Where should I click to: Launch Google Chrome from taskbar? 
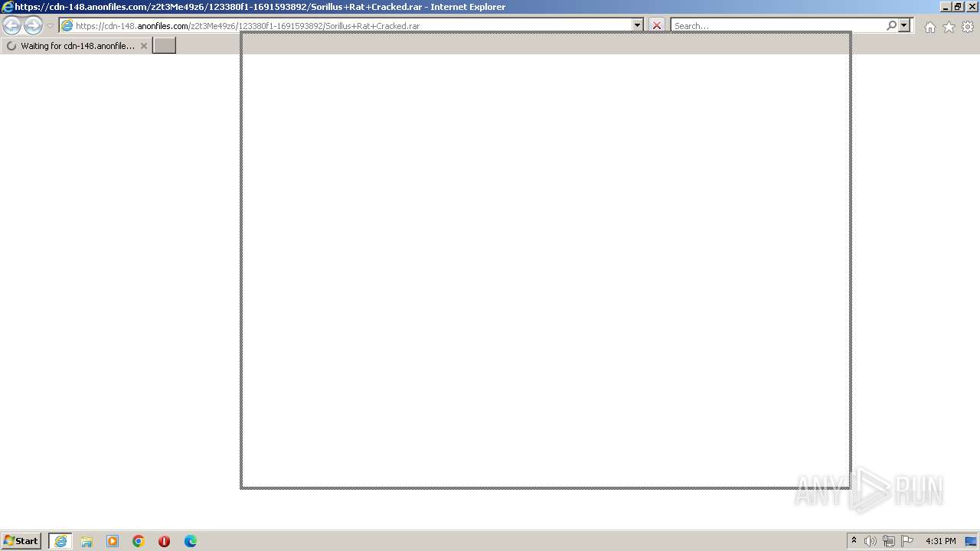tap(139, 541)
